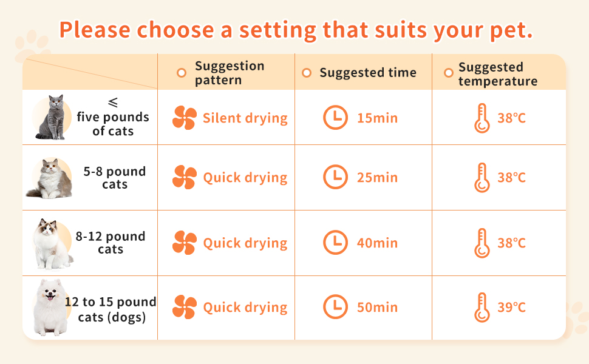This screenshot has height=364, width=589.
Task: Click the thermometer icon in the five pounds row
Action: (482, 118)
